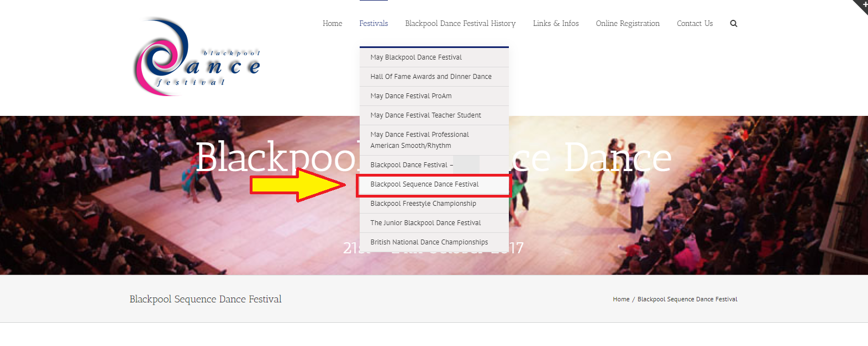This screenshot has width=868, height=346.
Task: Select The Junior Blackpool Dance Festival
Action: [434, 223]
